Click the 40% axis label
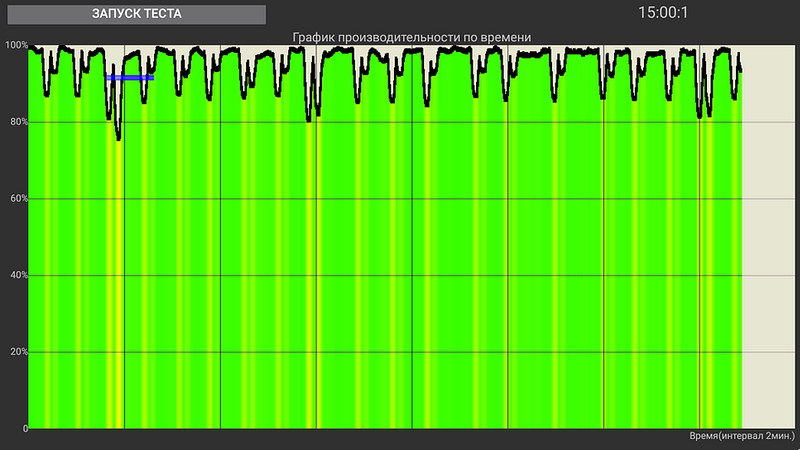Viewport: 800px width, 450px height. [19, 275]
